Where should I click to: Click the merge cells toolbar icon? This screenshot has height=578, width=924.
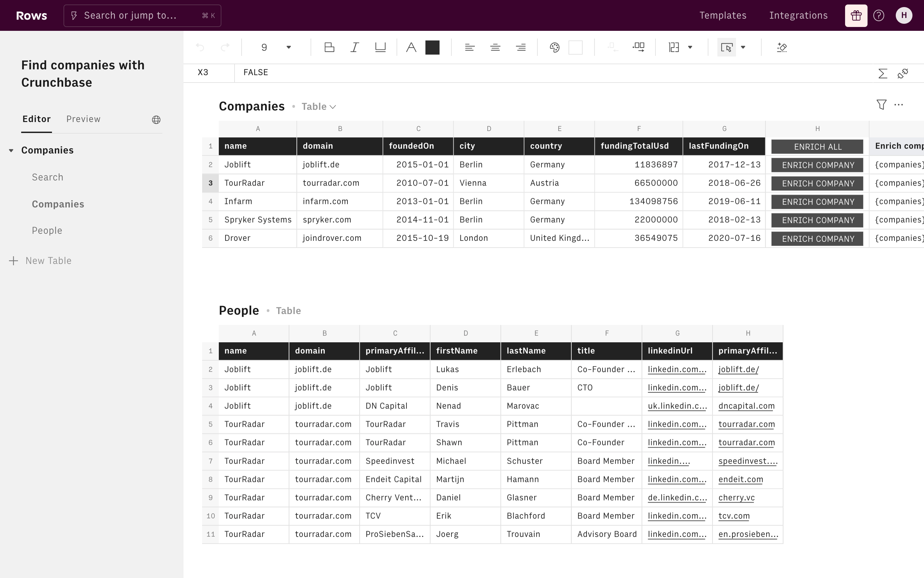point(638,48)
